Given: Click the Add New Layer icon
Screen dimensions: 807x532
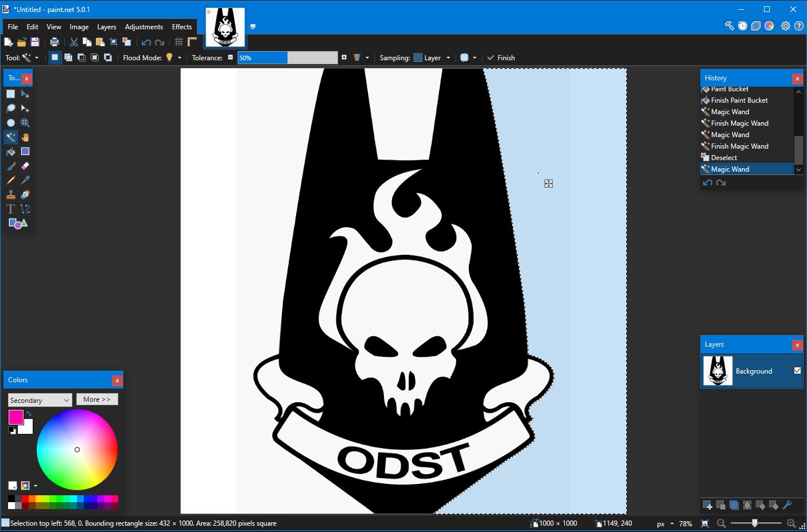Looking at the screenshot, I should click(708, 505).
